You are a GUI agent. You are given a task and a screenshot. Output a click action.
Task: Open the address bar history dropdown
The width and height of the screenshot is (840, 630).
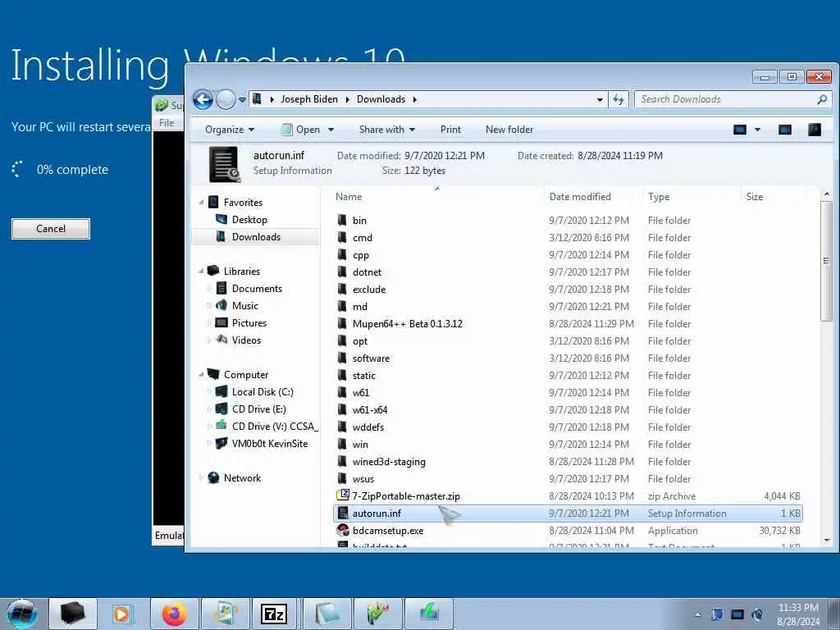pos(600,99)
